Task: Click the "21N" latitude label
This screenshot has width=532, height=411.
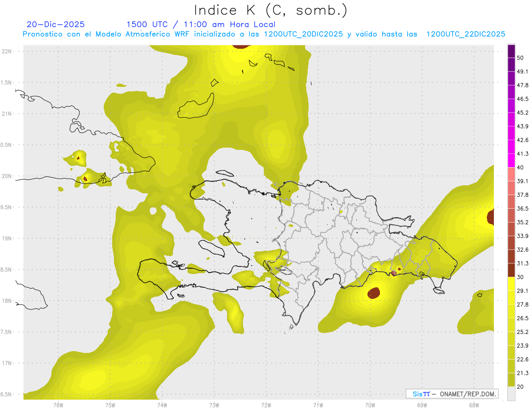Action: coord(8,114)
